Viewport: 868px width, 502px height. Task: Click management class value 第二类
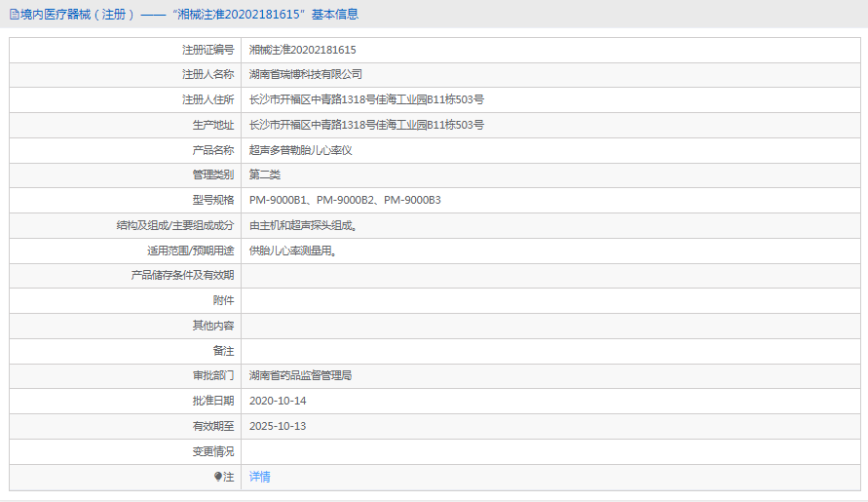point(265,175)
